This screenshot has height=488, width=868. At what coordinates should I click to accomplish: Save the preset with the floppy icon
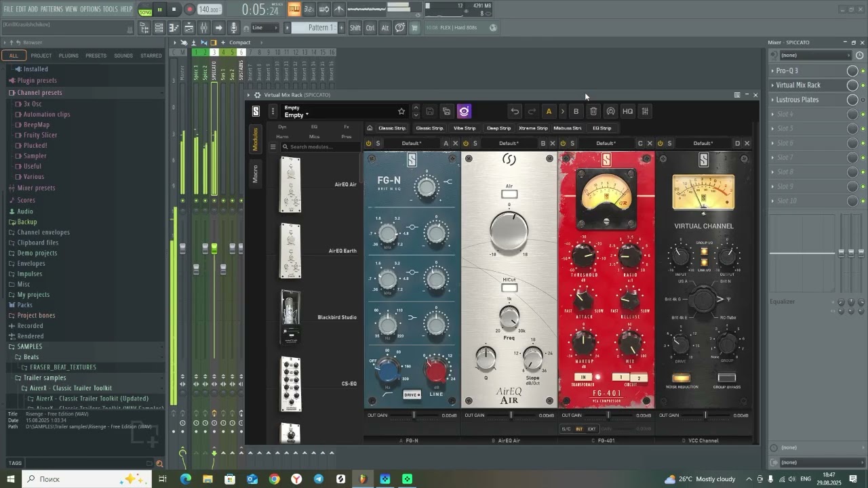pos(430,112)
